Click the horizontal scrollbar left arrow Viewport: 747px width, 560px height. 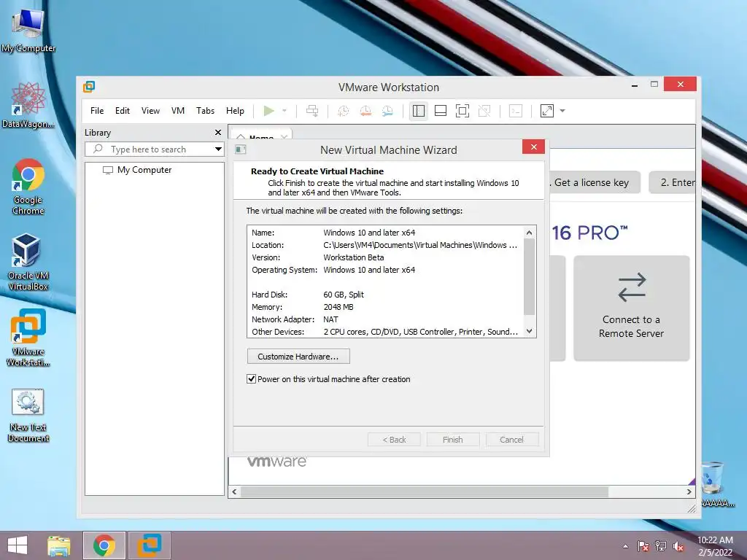(x=234, y=491)
